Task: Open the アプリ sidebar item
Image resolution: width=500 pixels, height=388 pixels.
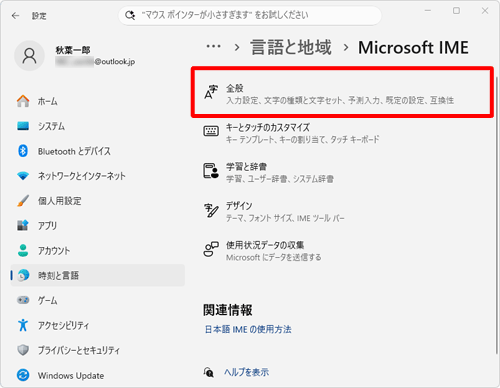Action: point(98,226)
